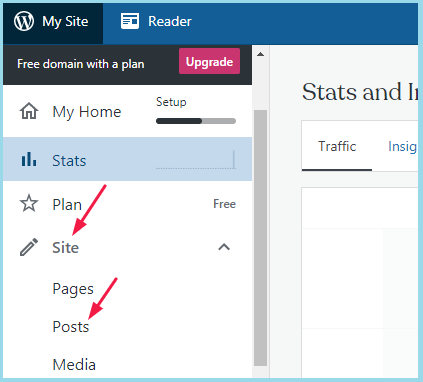Click the Free plan label
Viewport: 423px width, 382px height.
click(224, 204)
